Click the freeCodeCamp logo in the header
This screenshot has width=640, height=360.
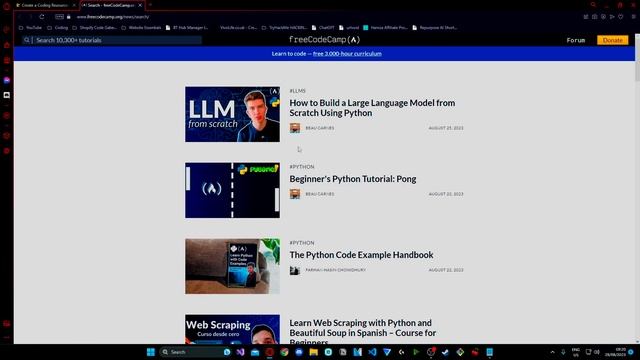(324, 40)
